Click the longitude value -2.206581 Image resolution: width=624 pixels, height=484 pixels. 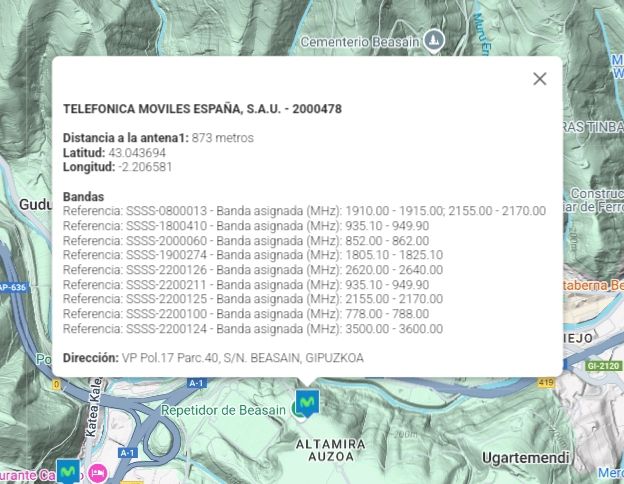(x=145, y=167)
